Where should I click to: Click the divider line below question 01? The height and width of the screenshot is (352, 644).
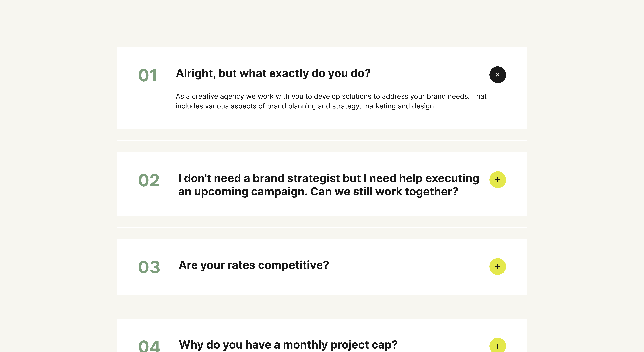[322, 141]
